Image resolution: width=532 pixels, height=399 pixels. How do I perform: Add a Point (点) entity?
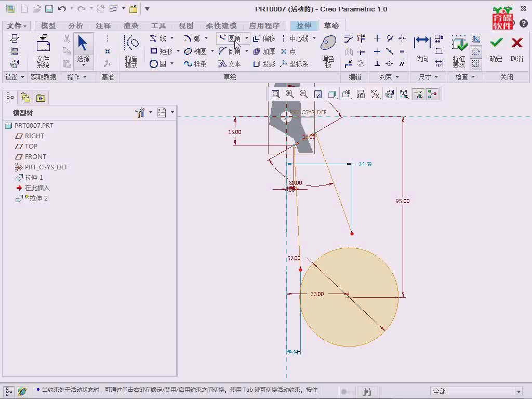point(288,51)
